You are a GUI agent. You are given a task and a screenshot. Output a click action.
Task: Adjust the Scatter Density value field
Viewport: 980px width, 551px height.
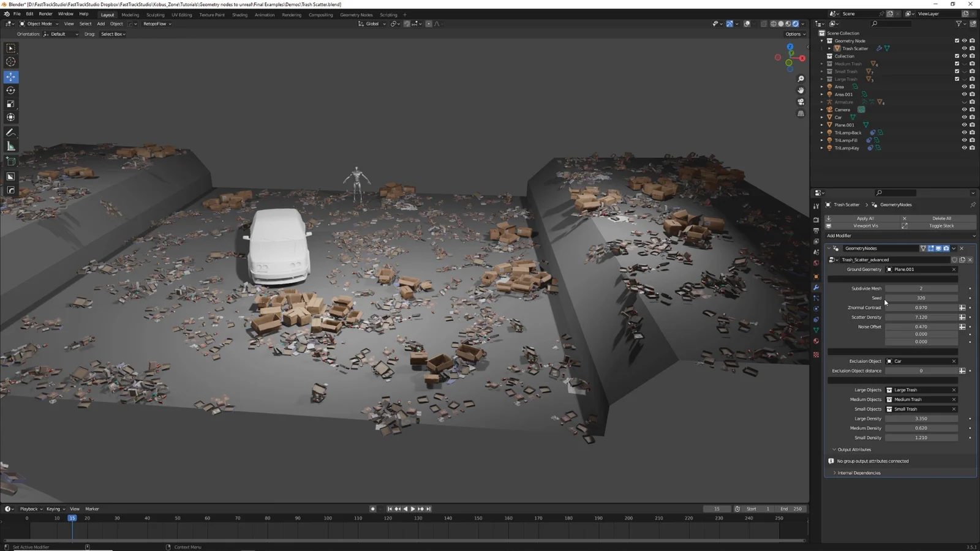922,317
